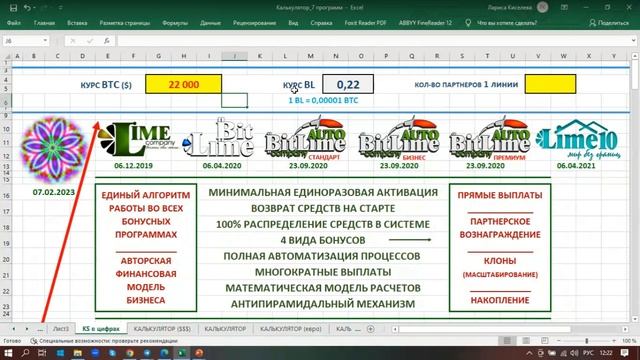
Task: Open ribbon display options icon
Action: coord(565,7)
